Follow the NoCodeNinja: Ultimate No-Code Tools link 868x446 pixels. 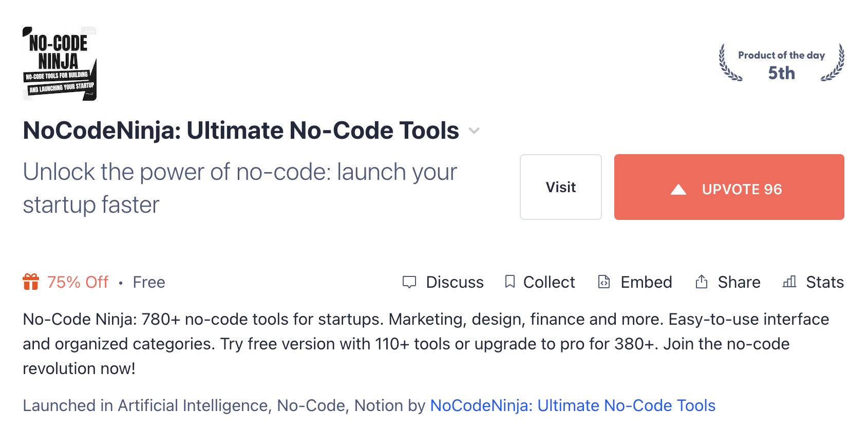pos(573,405)
